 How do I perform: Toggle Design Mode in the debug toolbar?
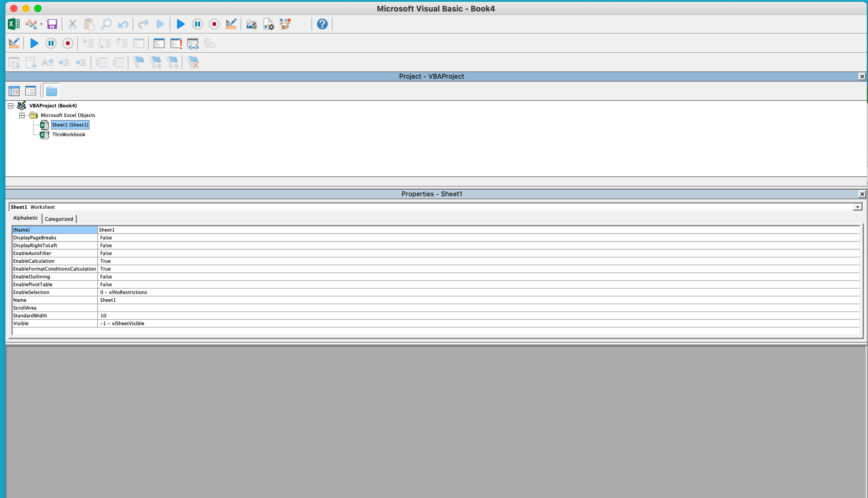point(14,43)
